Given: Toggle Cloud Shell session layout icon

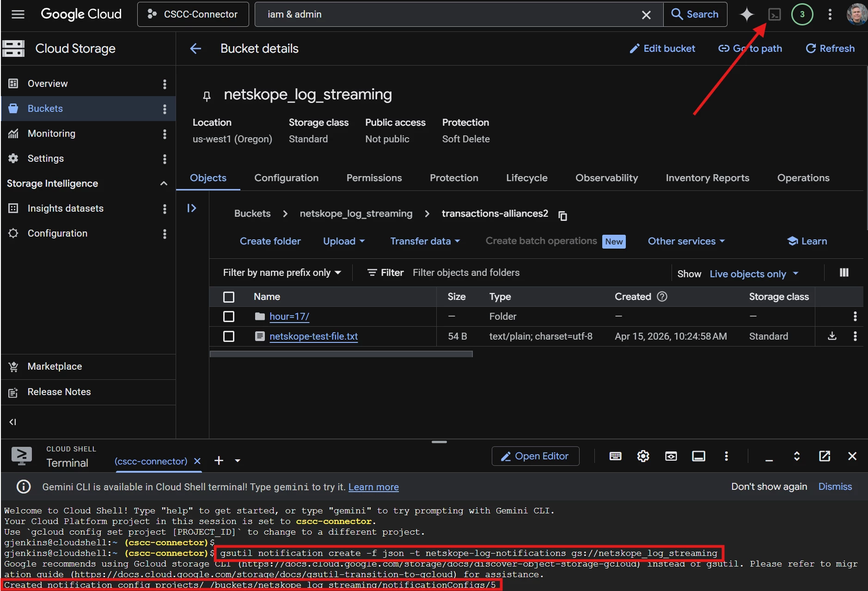Looking at the screenshot, I should click(x=698, y=457).
